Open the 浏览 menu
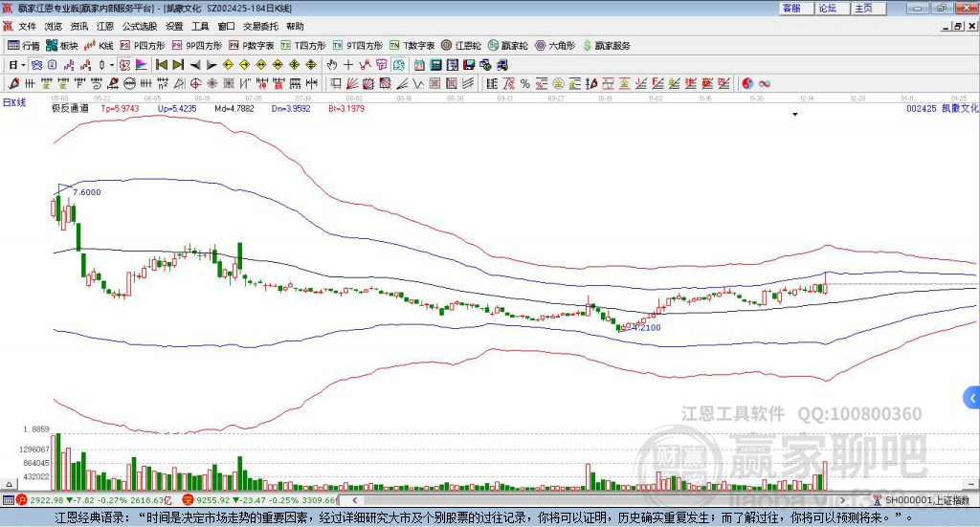This screenshot has height=527, width=980. [54, 26]
